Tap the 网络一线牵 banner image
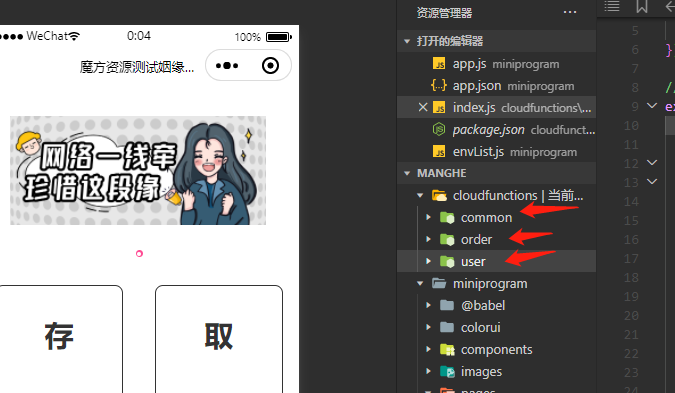 138,170
